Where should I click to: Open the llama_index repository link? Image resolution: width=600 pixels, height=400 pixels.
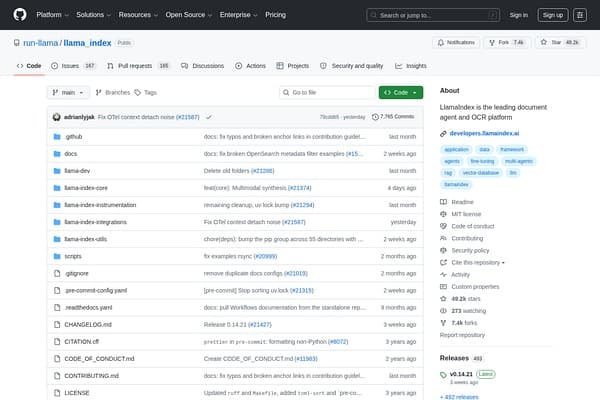pyautogui.click(x=87, y=43)
